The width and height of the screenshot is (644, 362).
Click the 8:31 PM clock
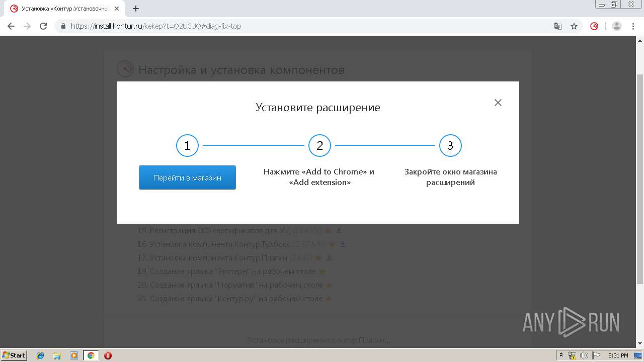click(x=618, y=355)
